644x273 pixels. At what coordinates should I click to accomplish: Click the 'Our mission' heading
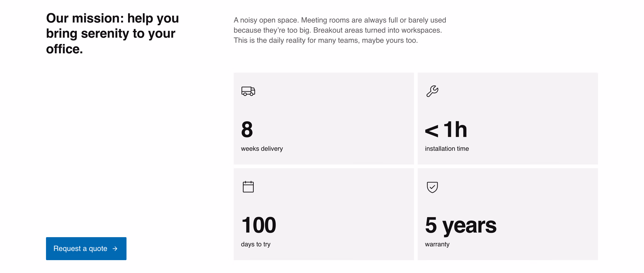112,33
